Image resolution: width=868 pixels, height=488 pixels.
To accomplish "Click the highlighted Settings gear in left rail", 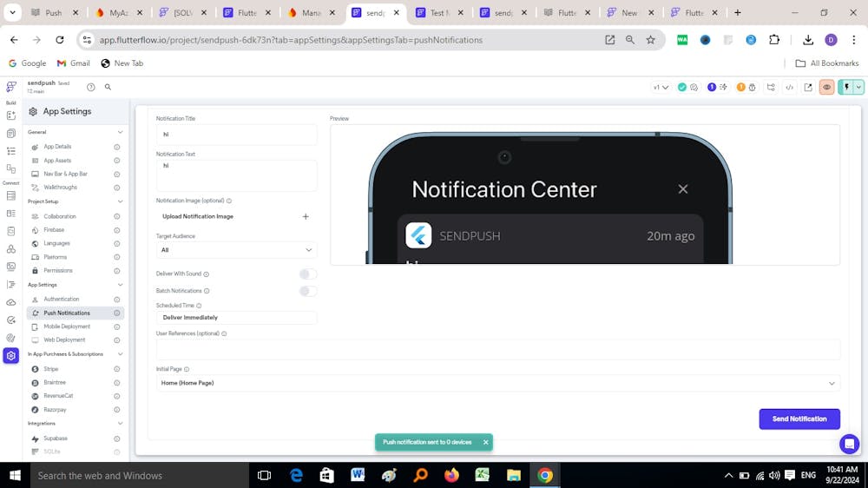I will pyautogui.click(x=11, y=356).
